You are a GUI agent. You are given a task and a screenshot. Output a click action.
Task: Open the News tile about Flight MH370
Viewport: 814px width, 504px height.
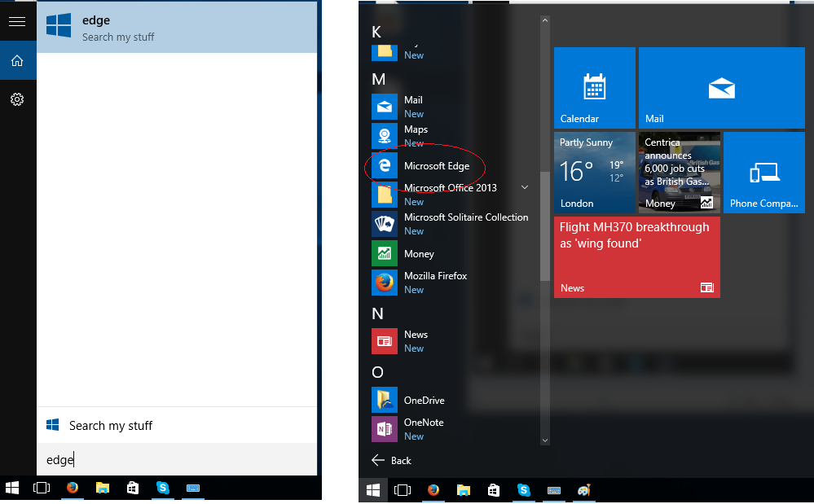click(x=637, y=257)
